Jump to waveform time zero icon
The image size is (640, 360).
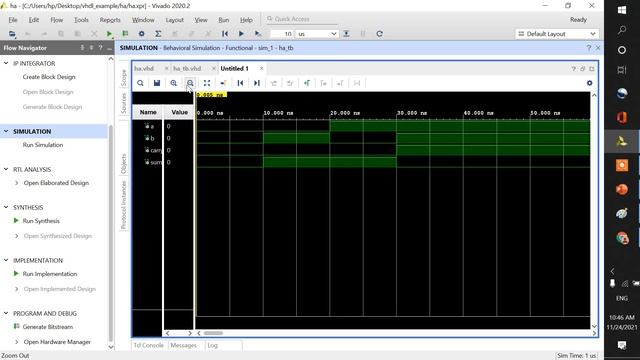(x=240, y=83)
